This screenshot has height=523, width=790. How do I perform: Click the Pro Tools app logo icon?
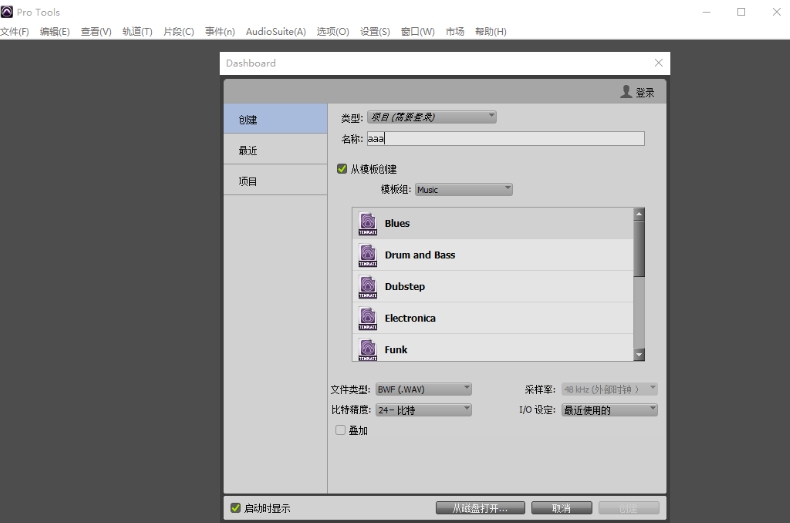(x=7, y=12)
